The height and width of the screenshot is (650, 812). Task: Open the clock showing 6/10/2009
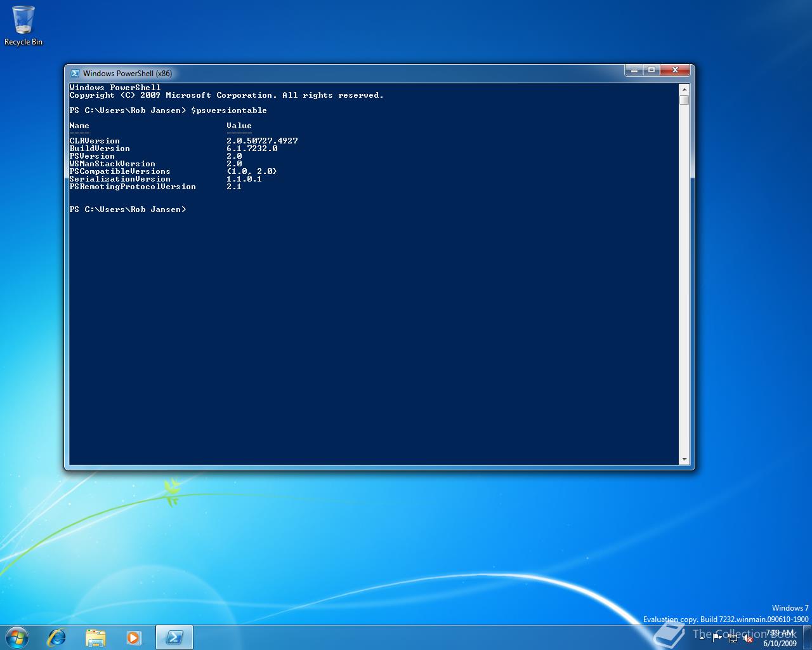click(x=780, y=638)
